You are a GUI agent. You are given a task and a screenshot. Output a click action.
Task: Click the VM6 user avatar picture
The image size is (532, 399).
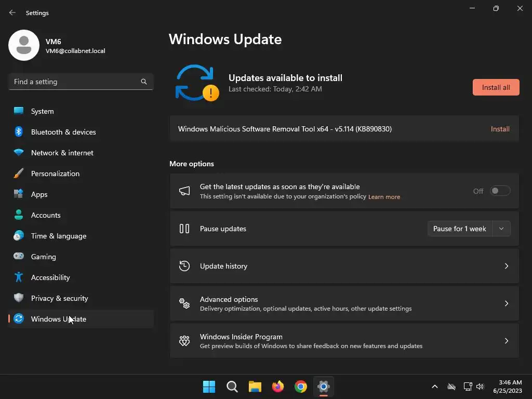[24, 45]
